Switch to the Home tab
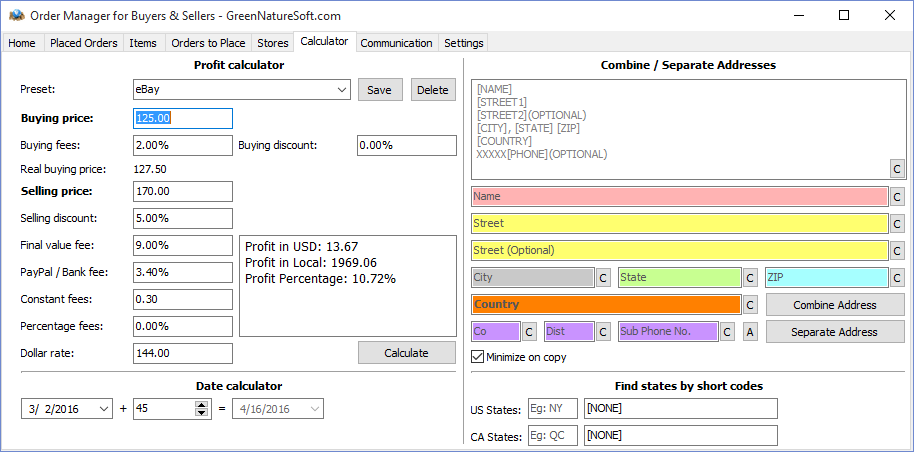The width and height of the screenshot is (914, 452). pos(22,43)
